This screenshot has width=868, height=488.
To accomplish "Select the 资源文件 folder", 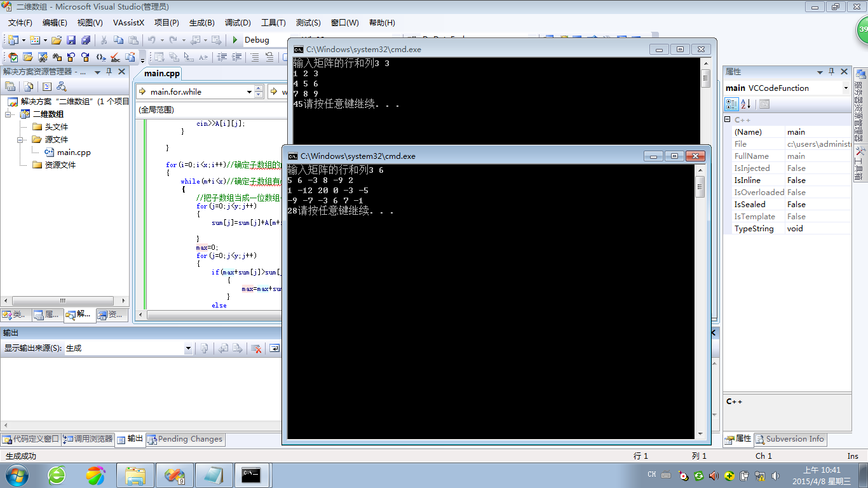I will [60, 165].
